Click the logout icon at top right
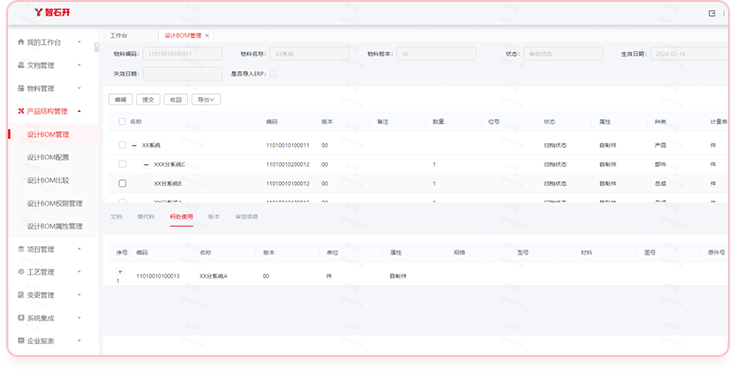The image size is (736, 371). click(712, 13)
